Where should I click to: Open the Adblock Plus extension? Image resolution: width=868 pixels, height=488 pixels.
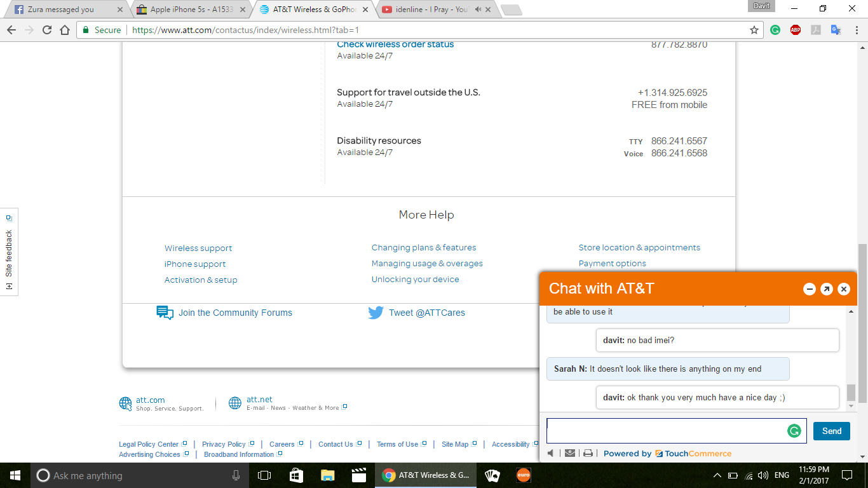pyautogui.click(x=796, y=30)
